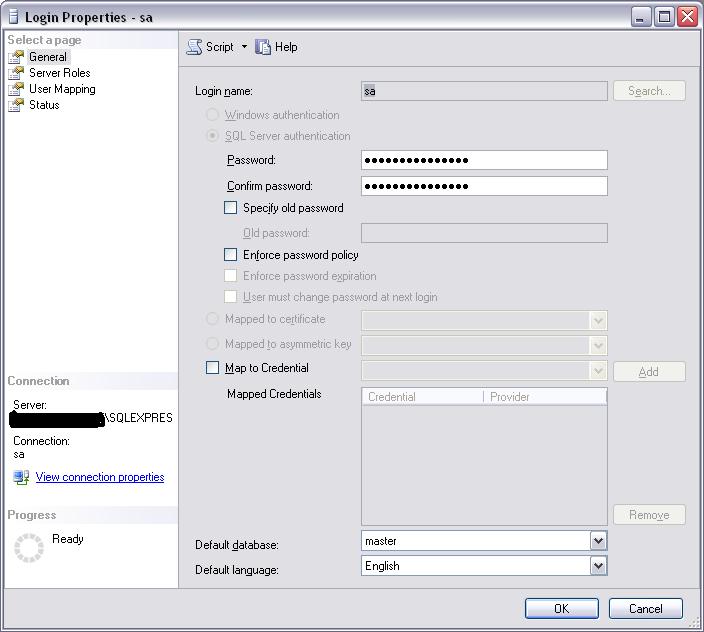Select Mapped to asymmetric key radio button

(212, 344)
